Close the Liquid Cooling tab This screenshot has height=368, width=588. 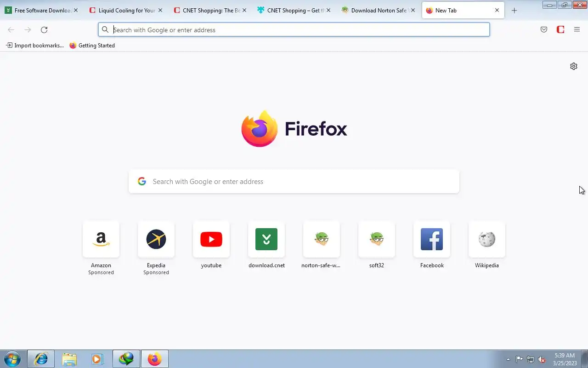pos(160,10)
